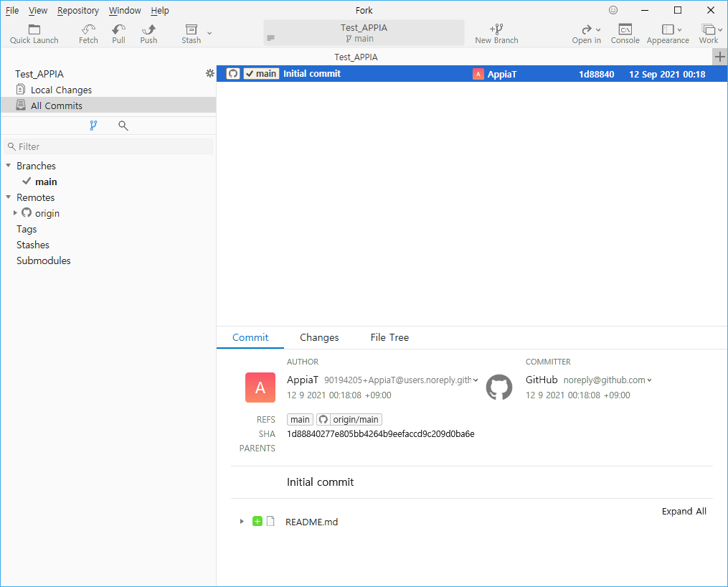Image resolution: width=728 pixels, height=587 pixels.
Task: Click the main ref label in REFS
Action: point(300,419)
